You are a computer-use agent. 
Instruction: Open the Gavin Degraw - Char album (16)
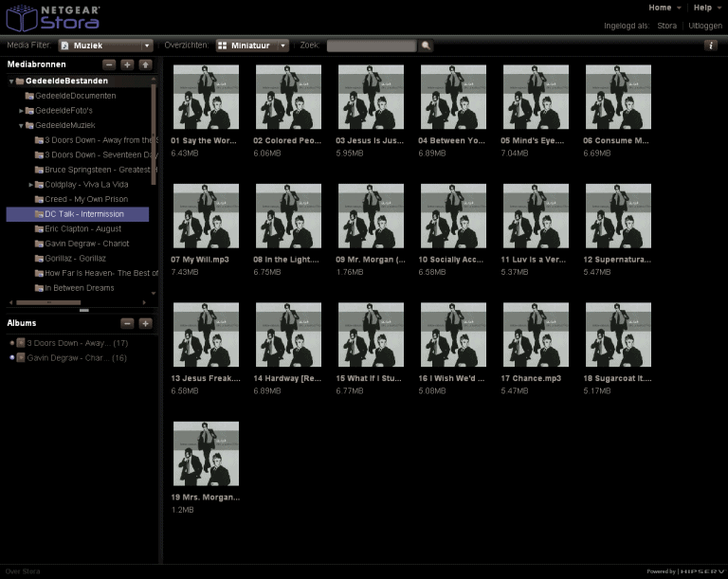coord(77,358)
